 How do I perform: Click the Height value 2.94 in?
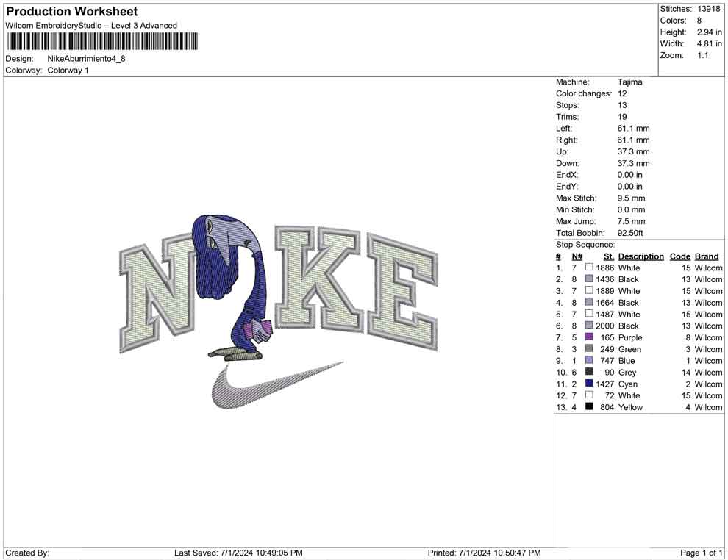click(x=710, y=32)
